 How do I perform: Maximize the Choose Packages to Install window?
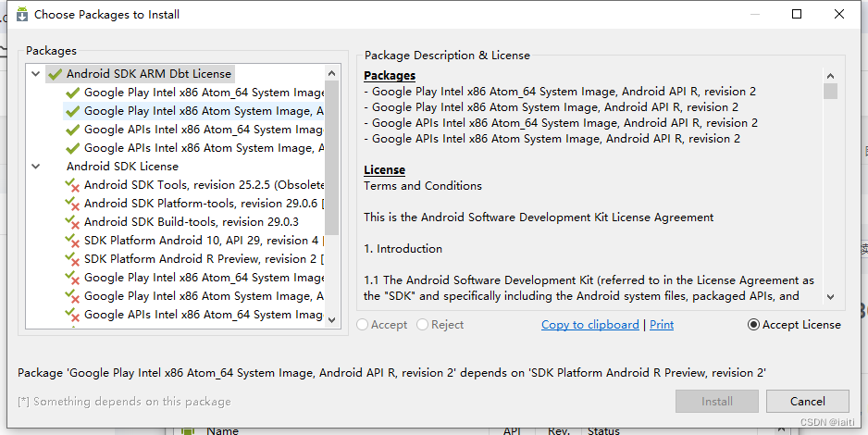coord(797,15)
